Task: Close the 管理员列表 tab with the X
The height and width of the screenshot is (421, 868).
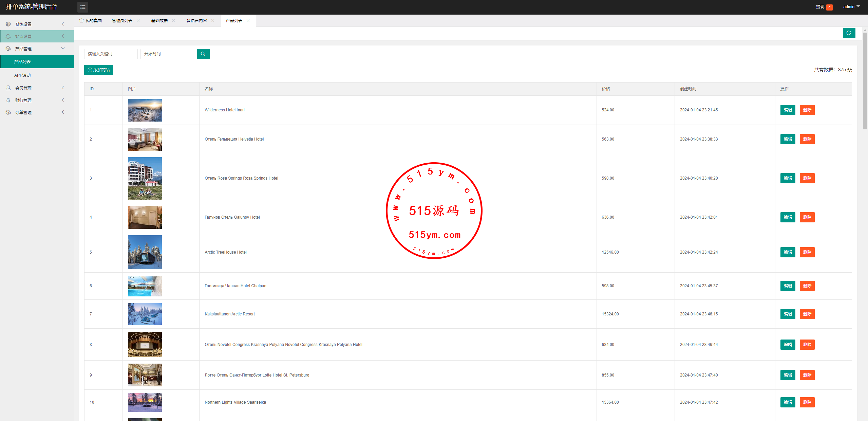Action: click(x=138, y=21)
